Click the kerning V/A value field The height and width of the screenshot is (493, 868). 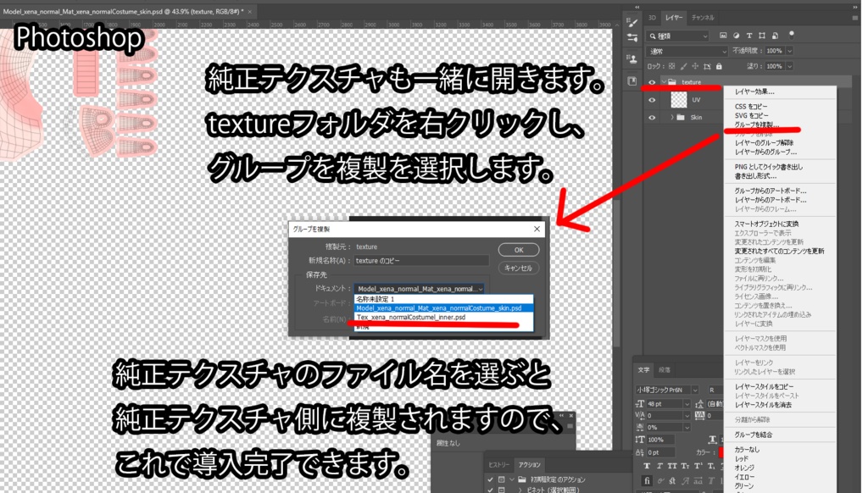(x=665, y=416)
